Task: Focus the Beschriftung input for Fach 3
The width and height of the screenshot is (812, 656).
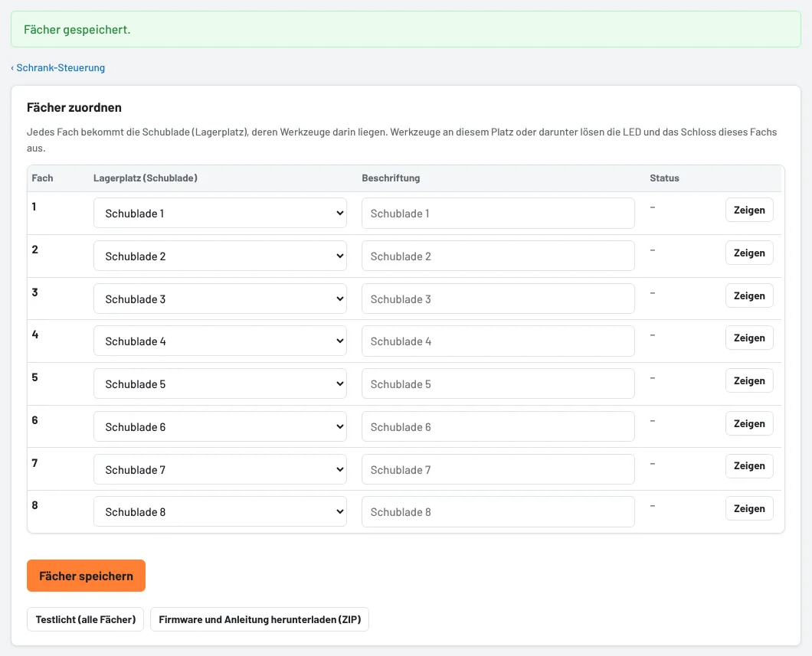Action: pyautogui.click(x=498, y=299)
